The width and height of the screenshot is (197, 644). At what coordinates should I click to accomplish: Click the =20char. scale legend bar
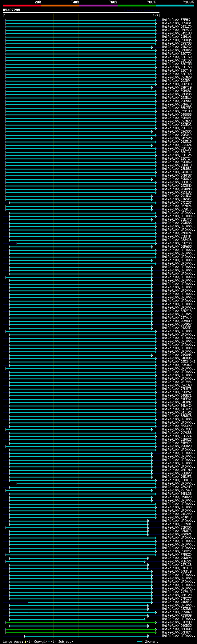coord(140,642)
